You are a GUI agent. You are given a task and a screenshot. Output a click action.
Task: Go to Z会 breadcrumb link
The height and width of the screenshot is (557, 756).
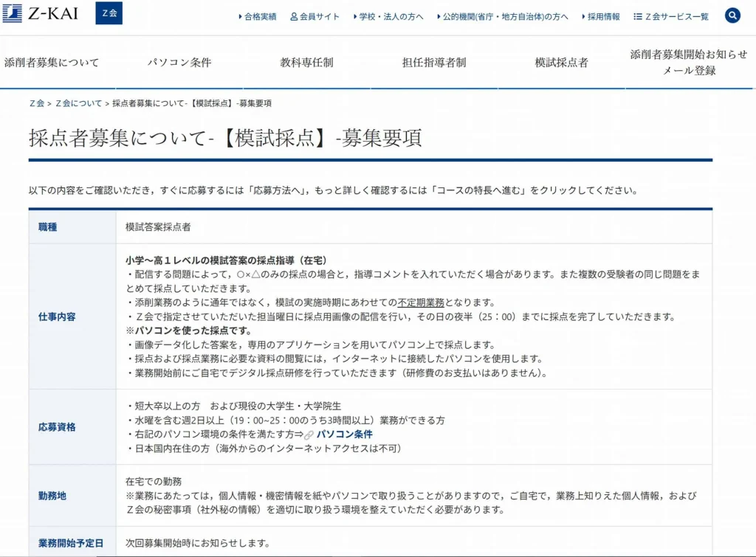[37, 103]
